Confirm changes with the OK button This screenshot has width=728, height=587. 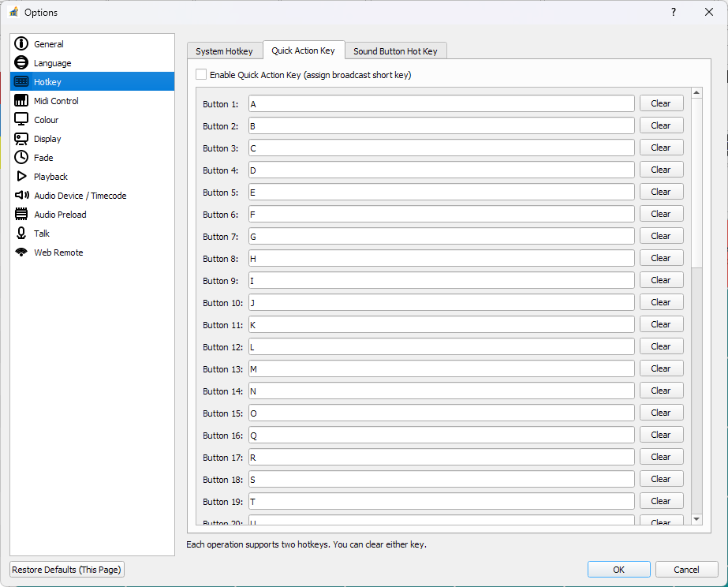618,569
